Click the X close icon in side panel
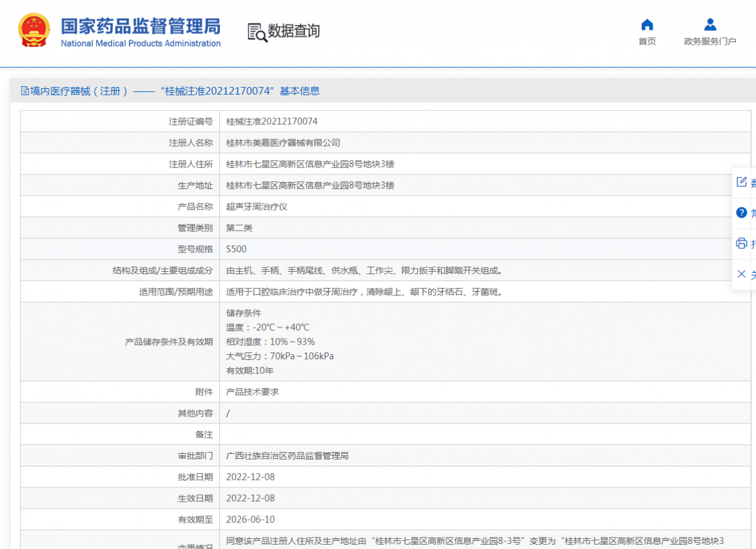This screenshot has height=549, width=756. 742,274
